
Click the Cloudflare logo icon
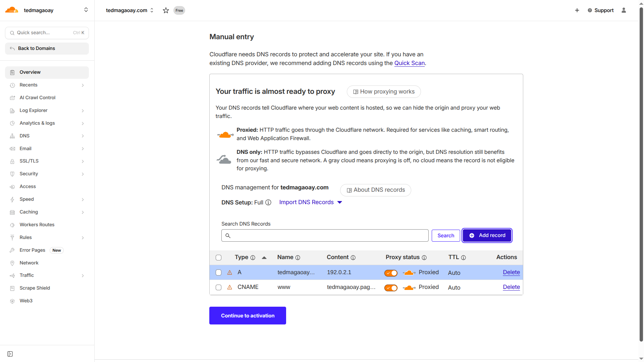point(12,10)
